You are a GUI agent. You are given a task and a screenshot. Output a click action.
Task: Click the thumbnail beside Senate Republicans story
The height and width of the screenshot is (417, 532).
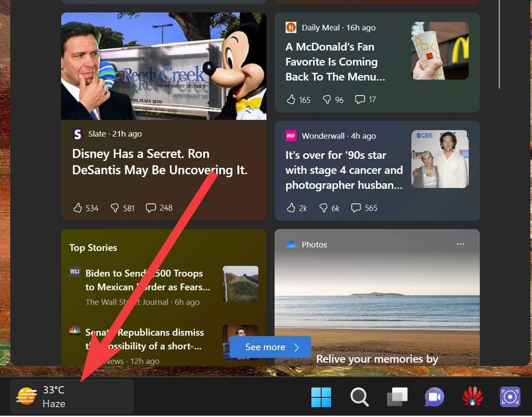[x=241, y=343]
